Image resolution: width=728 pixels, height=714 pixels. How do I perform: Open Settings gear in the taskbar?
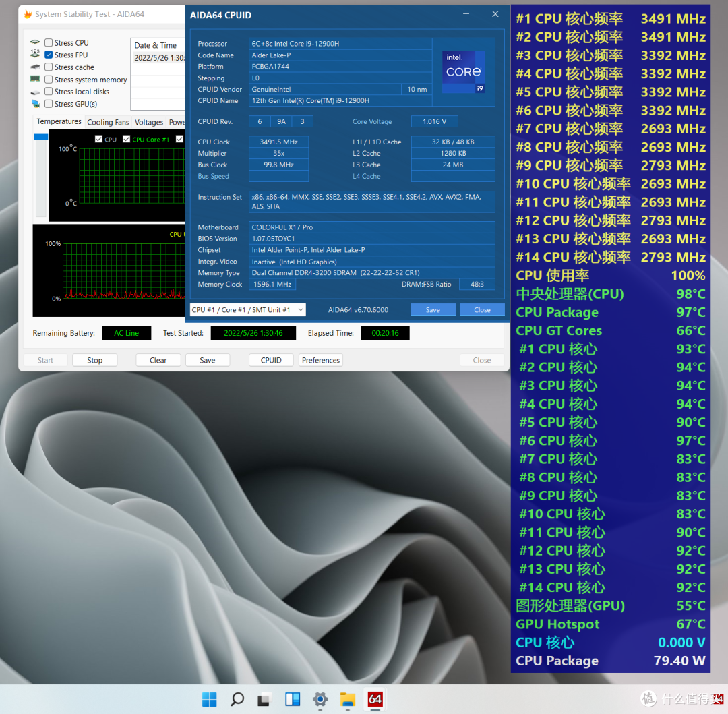coord(320,699)
